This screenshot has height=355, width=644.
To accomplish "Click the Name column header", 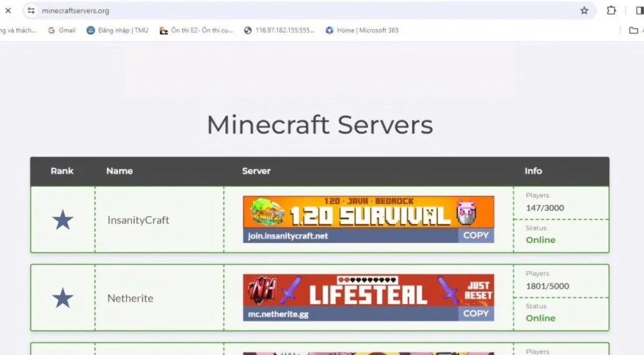I will point(120,171).
